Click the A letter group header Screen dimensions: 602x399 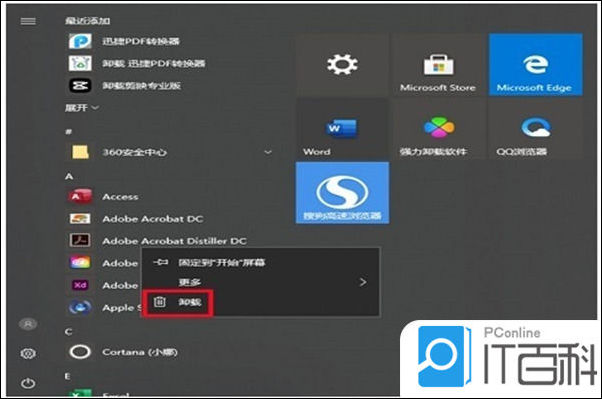[x=69, y=176]
